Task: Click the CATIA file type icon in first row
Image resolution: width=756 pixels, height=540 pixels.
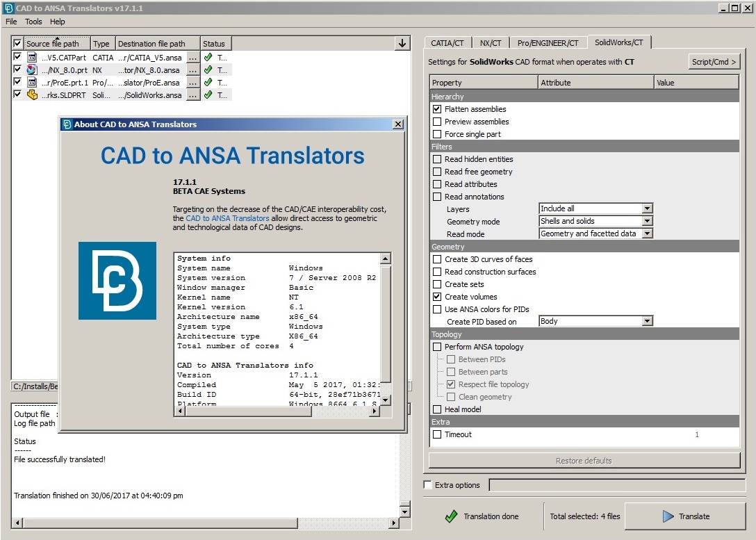Action: tap(31, 58)
